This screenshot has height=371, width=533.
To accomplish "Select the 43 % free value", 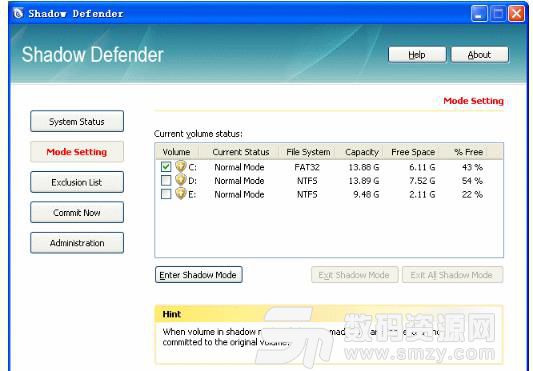I will tap(472, 167).
